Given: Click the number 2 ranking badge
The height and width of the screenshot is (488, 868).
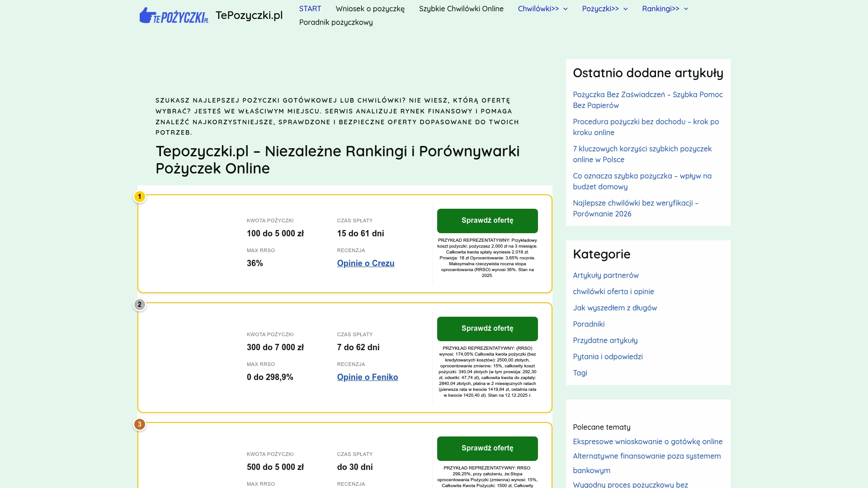Looking at the screenshot, I should coord(140,305).
